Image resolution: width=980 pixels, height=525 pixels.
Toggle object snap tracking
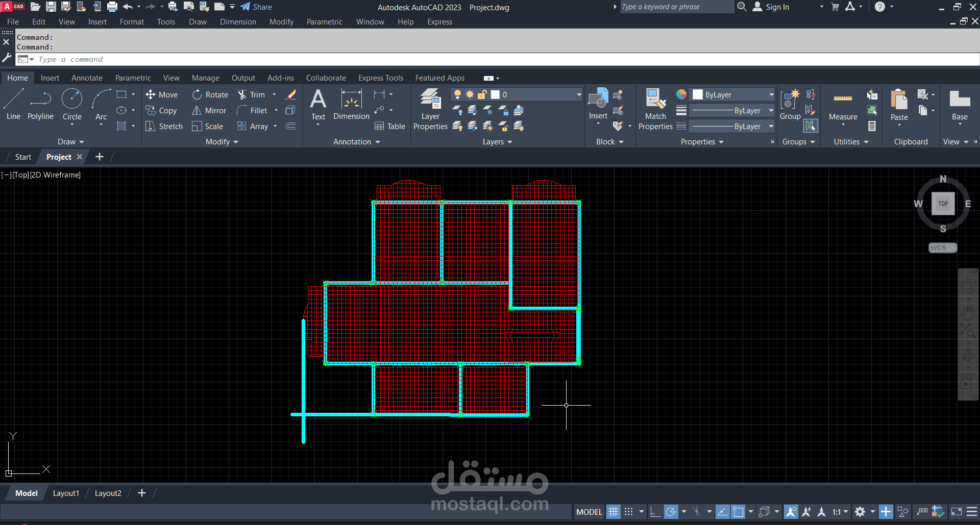722,512
